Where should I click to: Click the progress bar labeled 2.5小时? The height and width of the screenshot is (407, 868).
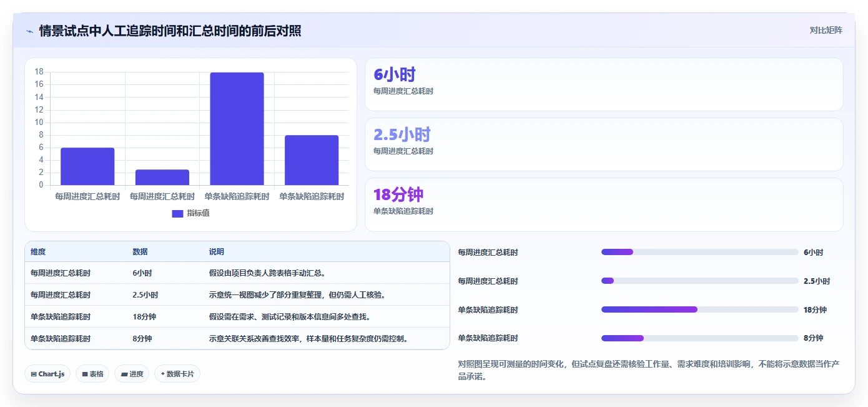tap(699, 281)
